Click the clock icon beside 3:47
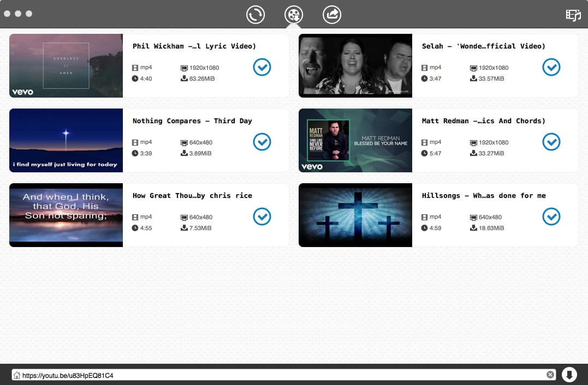 coord(425,79)
